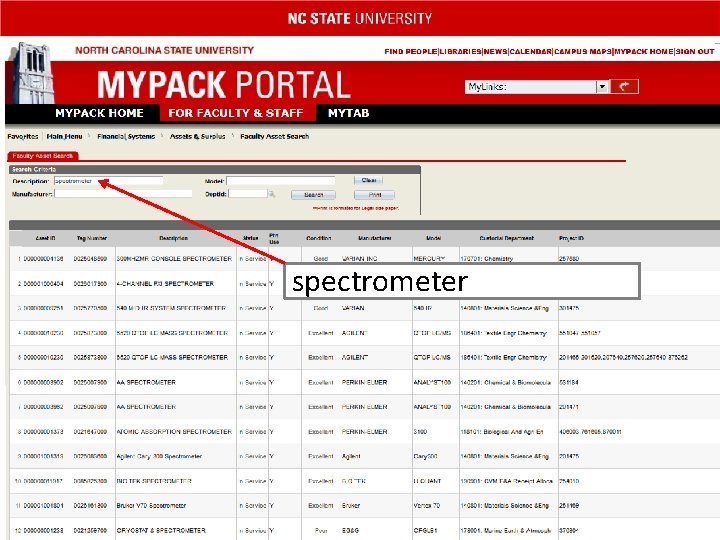The width and height of the screenshot is (720, 540).
Task: Follow the MYPACK HOME top link
Action: tap(644, 51)
